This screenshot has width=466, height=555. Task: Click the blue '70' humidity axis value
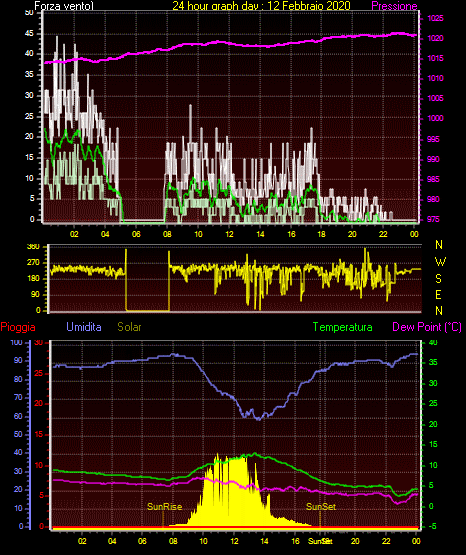pyautogui.click(x=18, y=397)
